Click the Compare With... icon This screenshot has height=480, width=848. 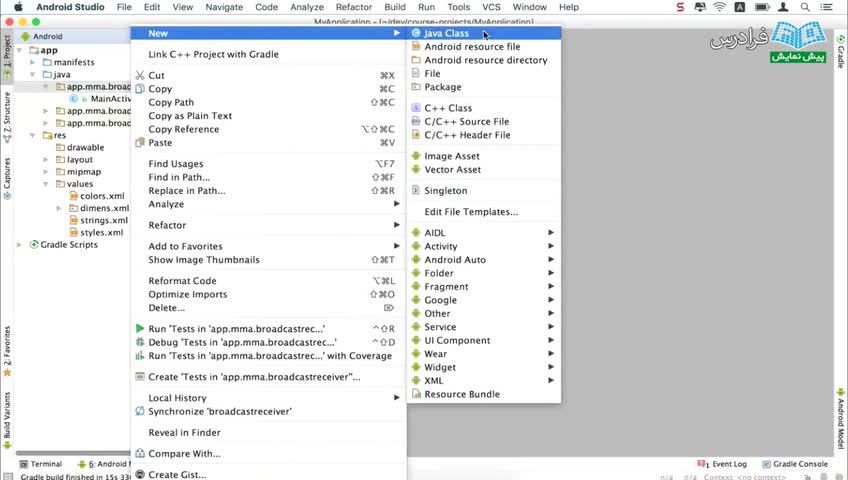(140, 453)
